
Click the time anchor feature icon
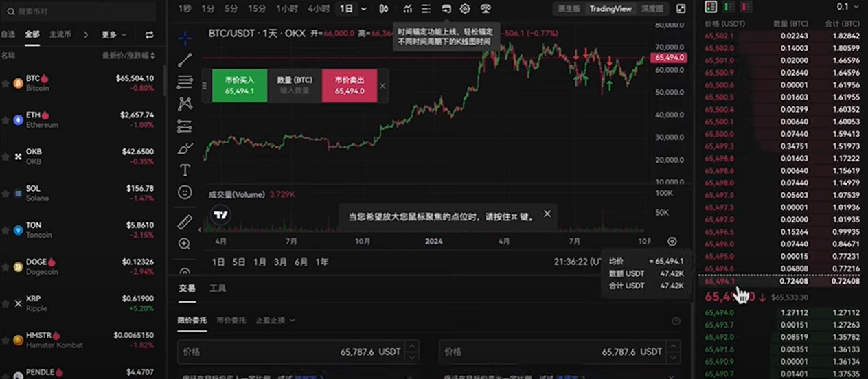tap(446, 9)
